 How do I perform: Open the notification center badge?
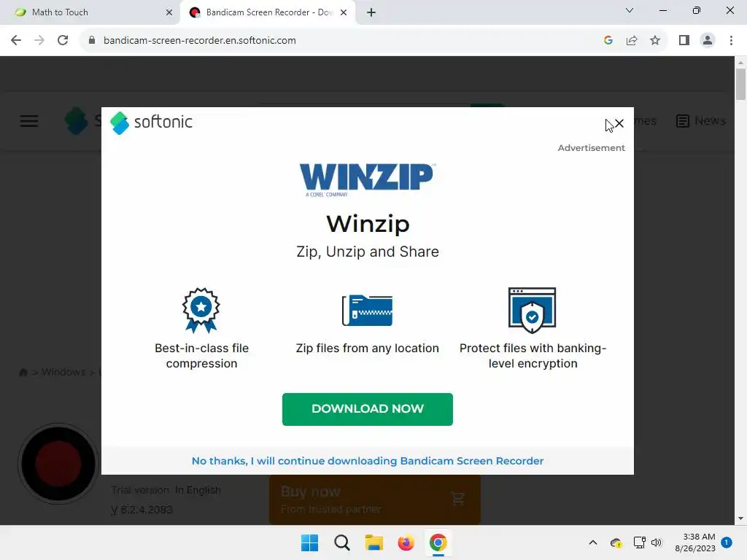(727, 542)
